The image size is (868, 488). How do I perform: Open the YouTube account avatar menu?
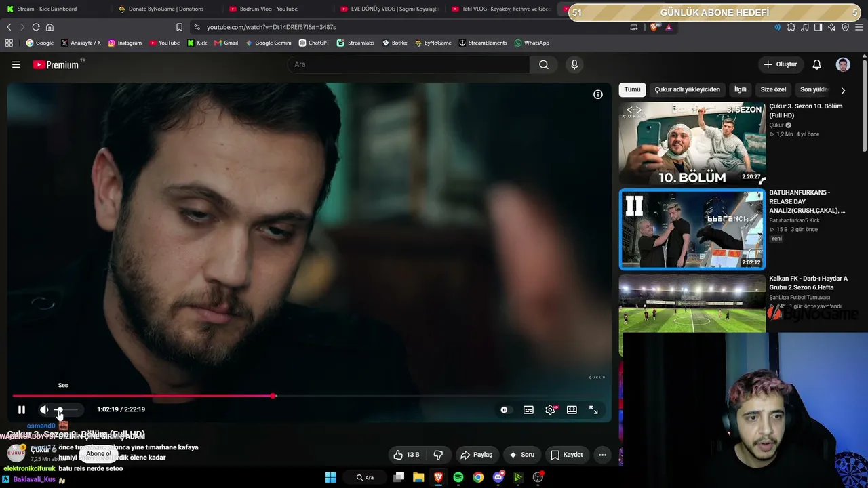(x=843, y=64)
